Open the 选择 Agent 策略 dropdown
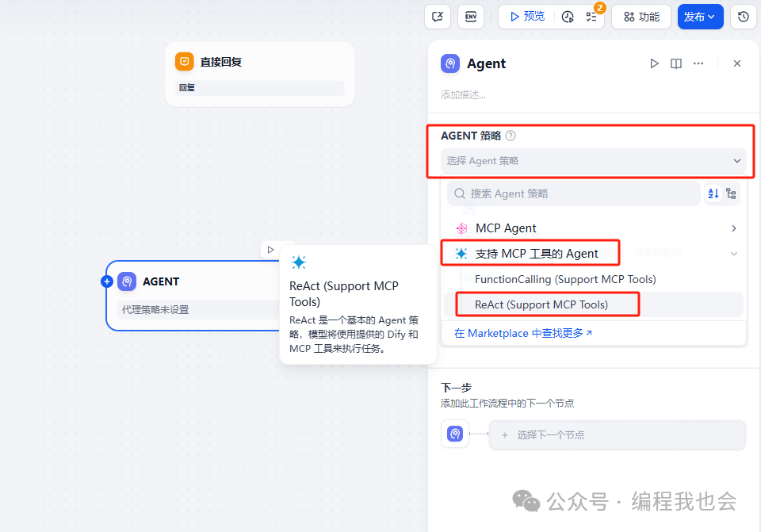The height and width of the screenshot is (532, 761). (x=592, y=160)
